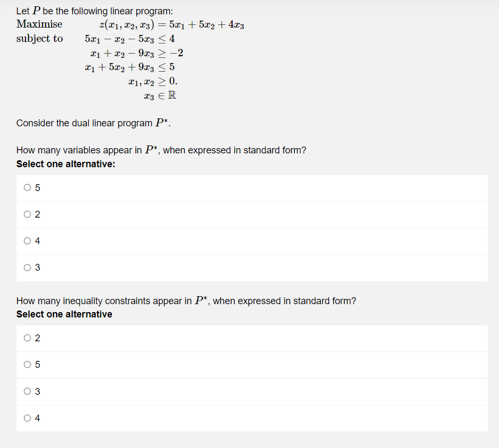Select answer 2 for the variables question
This screenshot has height=448, width=499.
27,214
